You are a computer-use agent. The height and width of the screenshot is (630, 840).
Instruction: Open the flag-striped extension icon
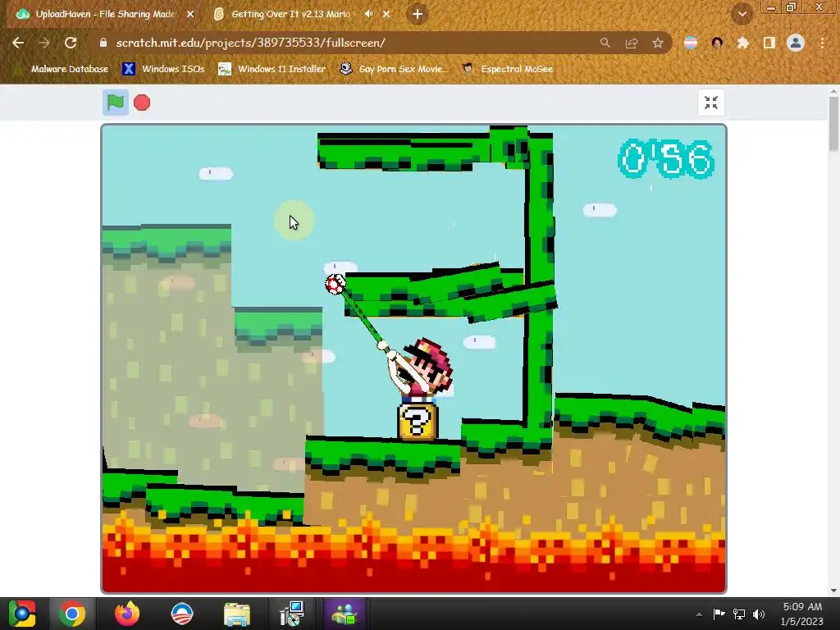pyautogui.click(x=691, y=43)
